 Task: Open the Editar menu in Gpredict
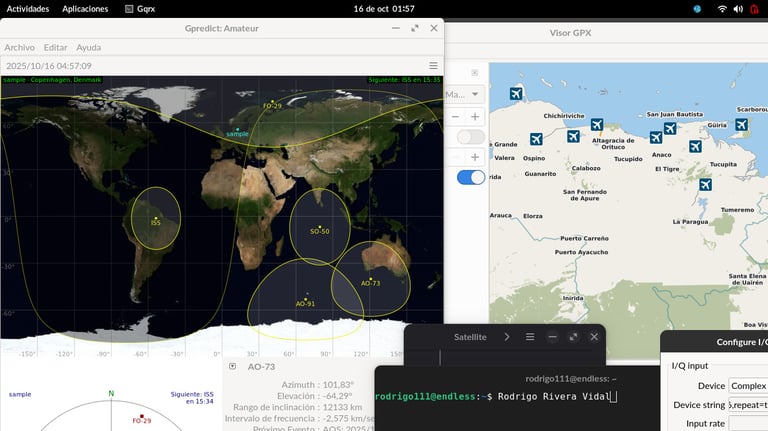coord(55,48)
